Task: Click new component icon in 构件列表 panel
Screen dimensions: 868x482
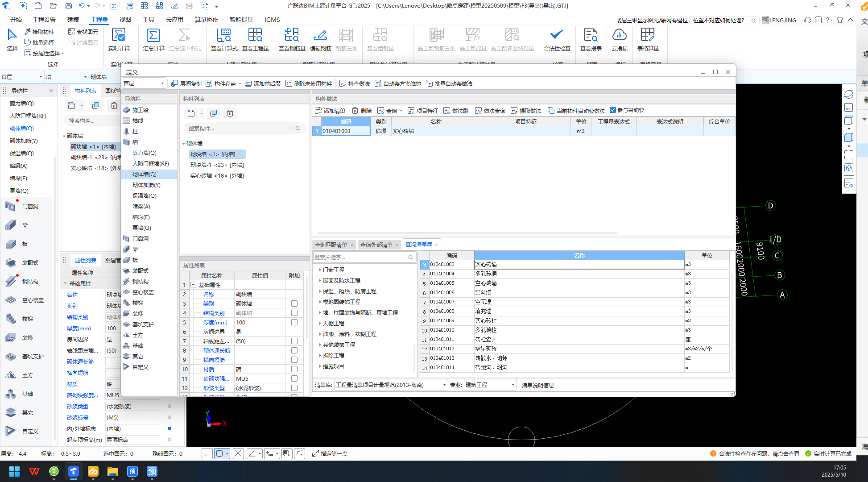Action: tap(191, 113)
